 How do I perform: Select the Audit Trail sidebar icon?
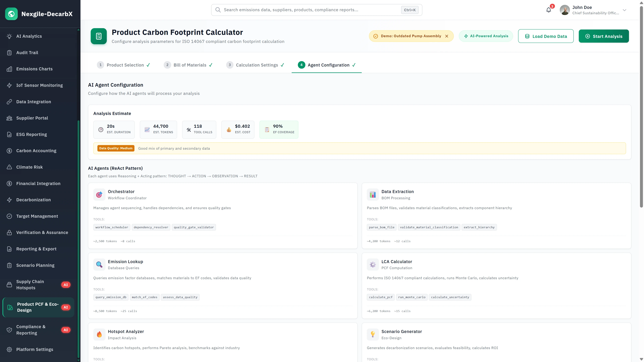(x=10, y=52)
